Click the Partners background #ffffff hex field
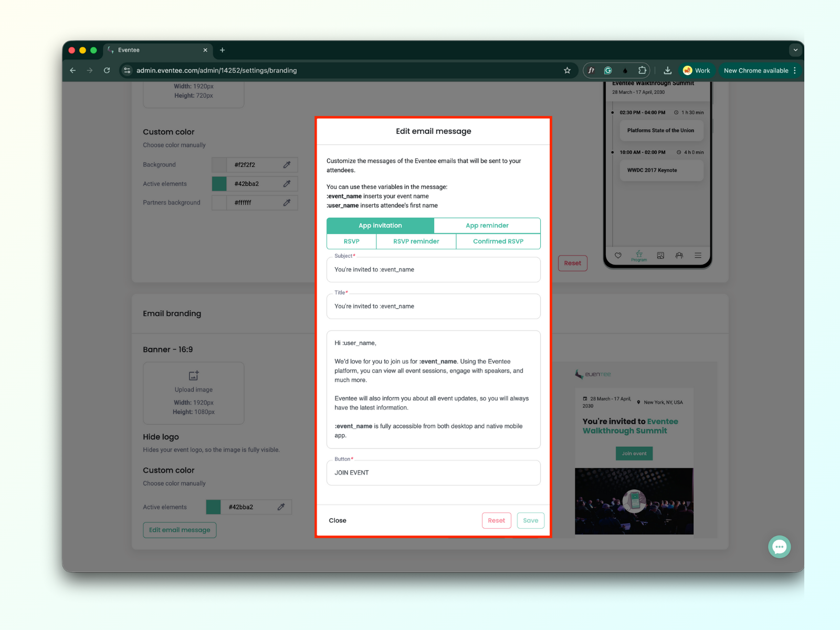Image resolution: width=840 pixels, height=630 pixels. tap(254, 203)
